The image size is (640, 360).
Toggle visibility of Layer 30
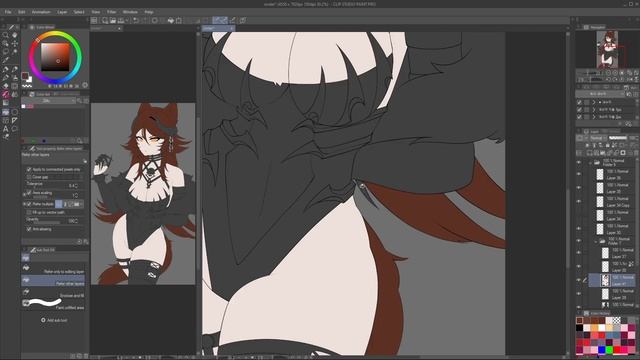(x=579, y=229)
